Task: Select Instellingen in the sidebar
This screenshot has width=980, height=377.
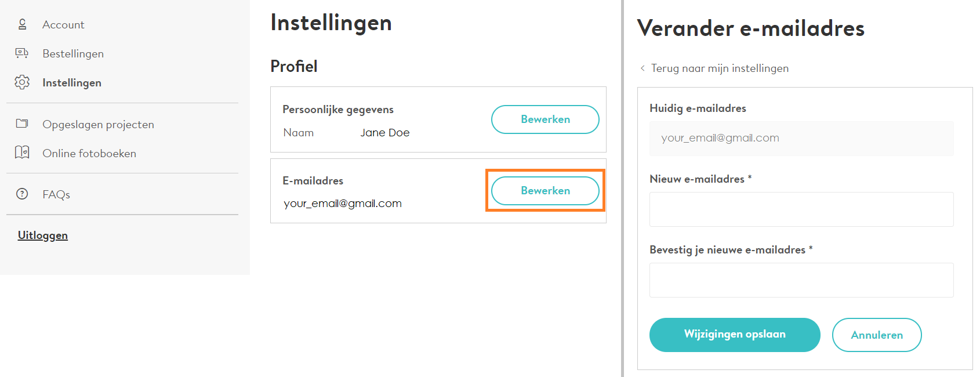Action: (72, 83)
